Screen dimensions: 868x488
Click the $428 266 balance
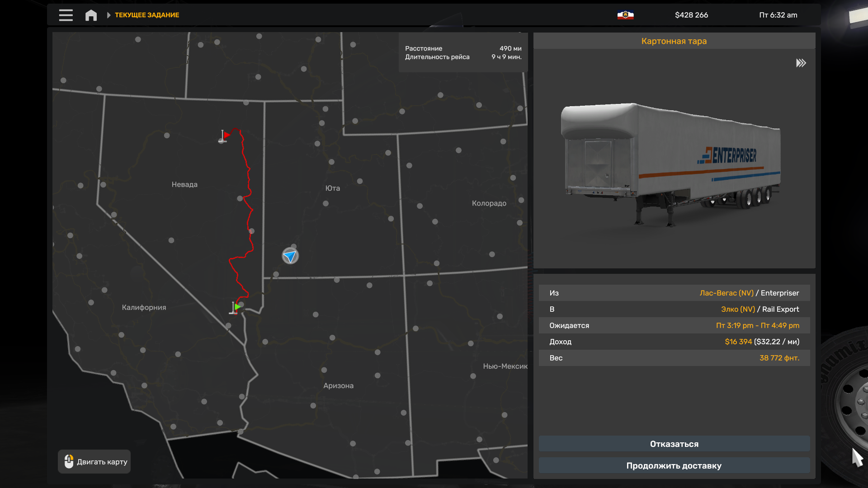click(x=691, y=15)
